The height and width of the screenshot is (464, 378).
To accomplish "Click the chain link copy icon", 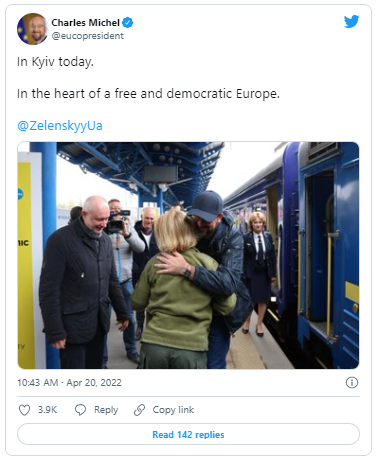I will click(139, 410).
